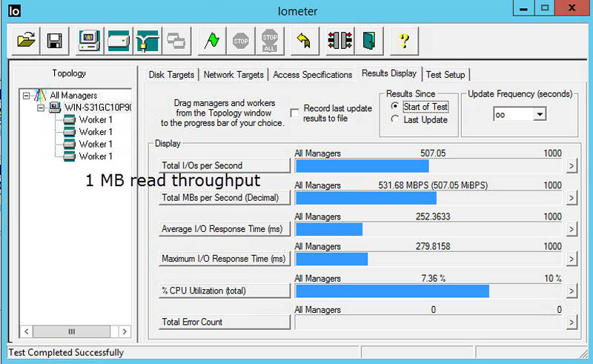593x364 pixels.
Task: Stop all tests icon
Action: [269, 41]
